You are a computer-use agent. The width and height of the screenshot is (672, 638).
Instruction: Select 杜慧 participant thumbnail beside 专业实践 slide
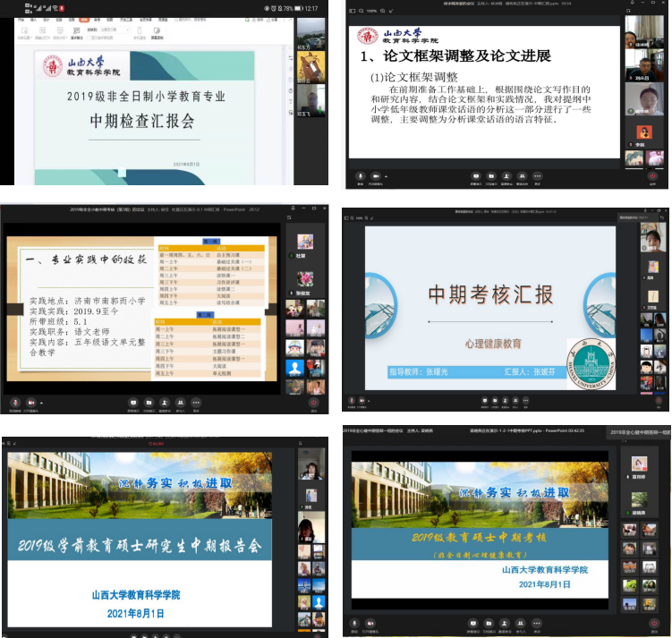point(305,242)
